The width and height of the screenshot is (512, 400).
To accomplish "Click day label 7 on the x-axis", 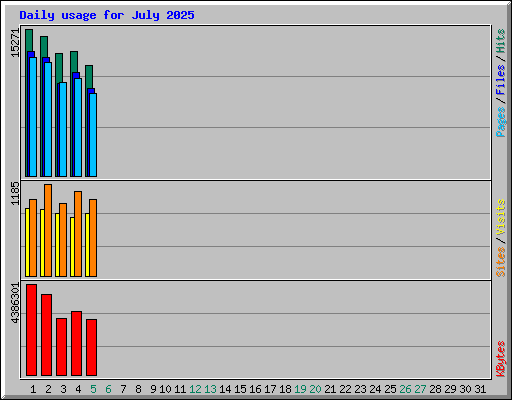I will [x=123, y=389].
